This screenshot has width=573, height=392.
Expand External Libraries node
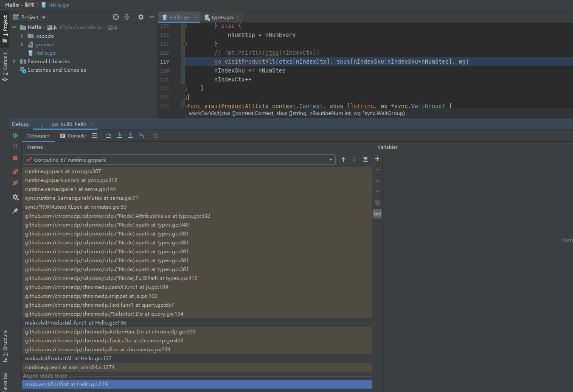14,62
